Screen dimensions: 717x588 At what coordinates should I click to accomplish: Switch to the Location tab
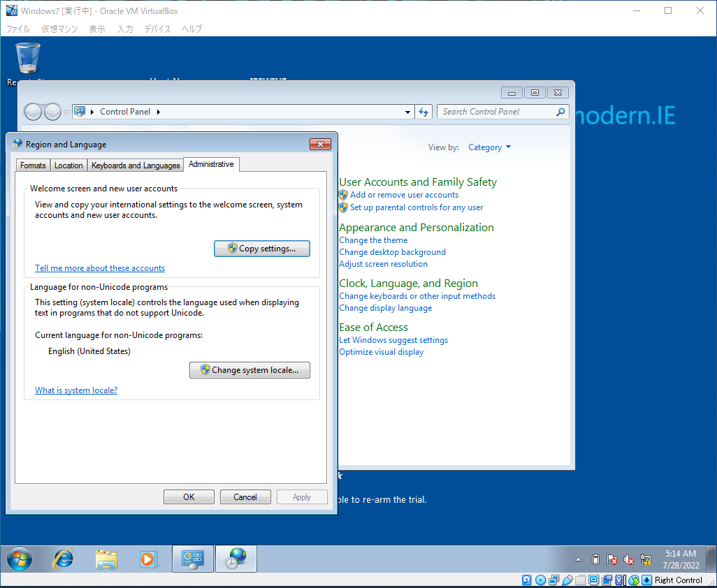(68, 166)
